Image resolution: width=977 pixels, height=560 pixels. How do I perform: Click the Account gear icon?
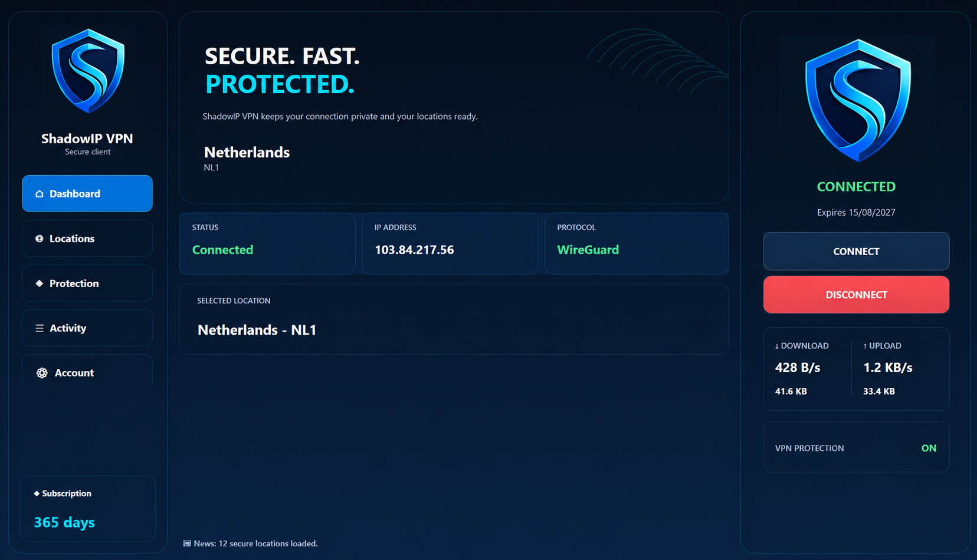(42, 373)
